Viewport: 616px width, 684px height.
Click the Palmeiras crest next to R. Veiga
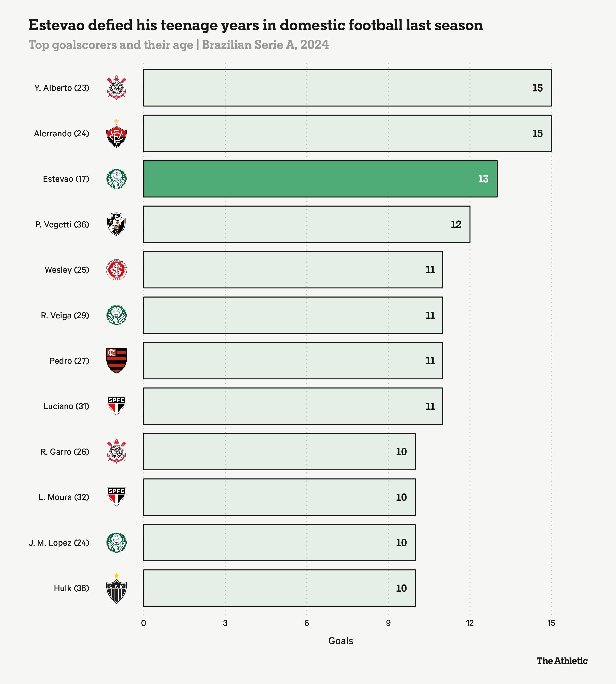(116, 315)
